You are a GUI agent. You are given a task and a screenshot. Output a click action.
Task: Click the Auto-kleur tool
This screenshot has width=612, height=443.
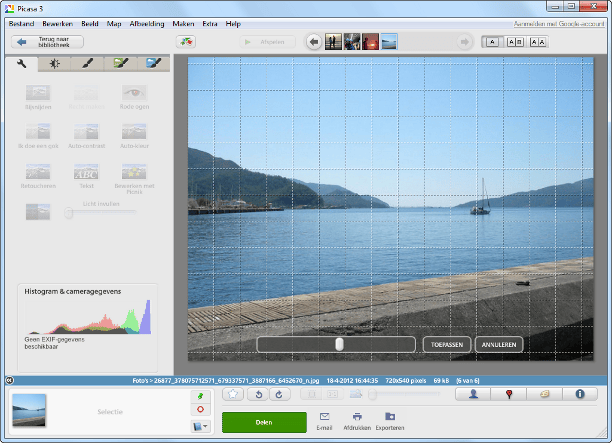(x=134, y=135)
